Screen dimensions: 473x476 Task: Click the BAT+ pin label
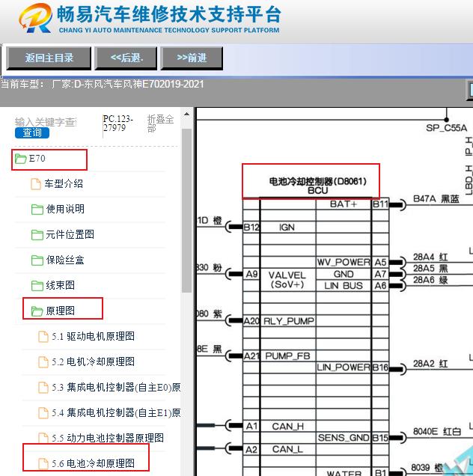(x=344, y=204)
